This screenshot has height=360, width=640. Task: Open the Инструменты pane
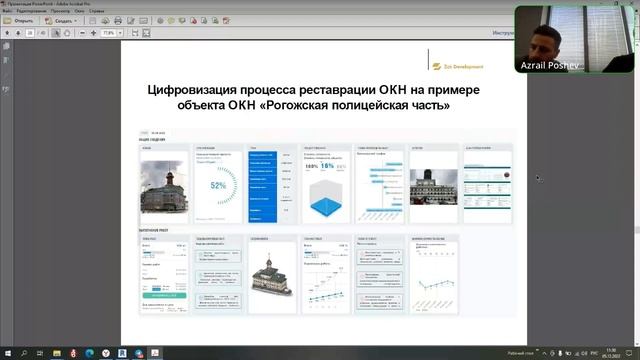pos(503,33)
